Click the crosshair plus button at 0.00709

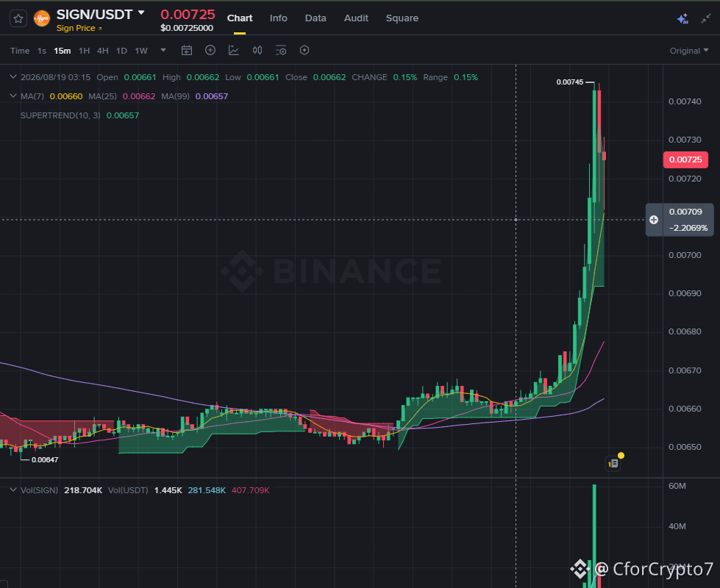point(654,220)
